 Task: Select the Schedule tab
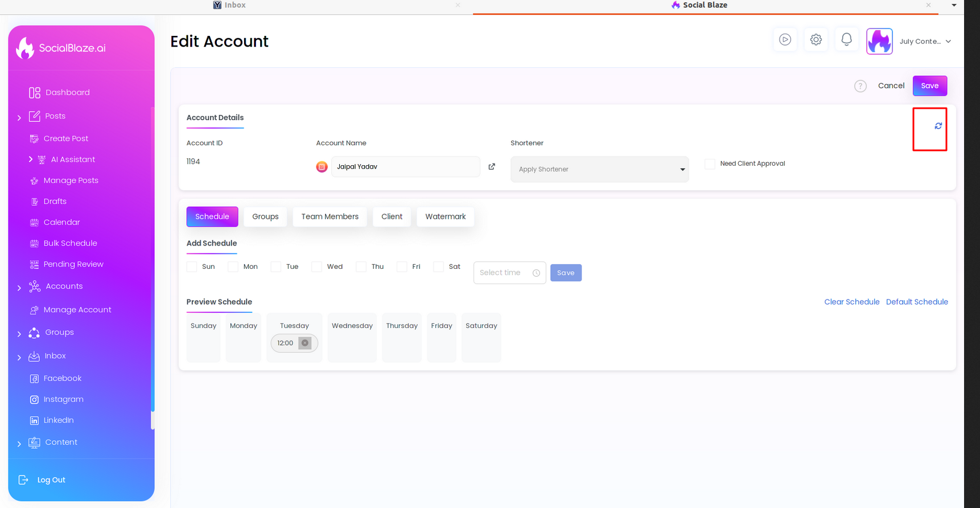212,216
